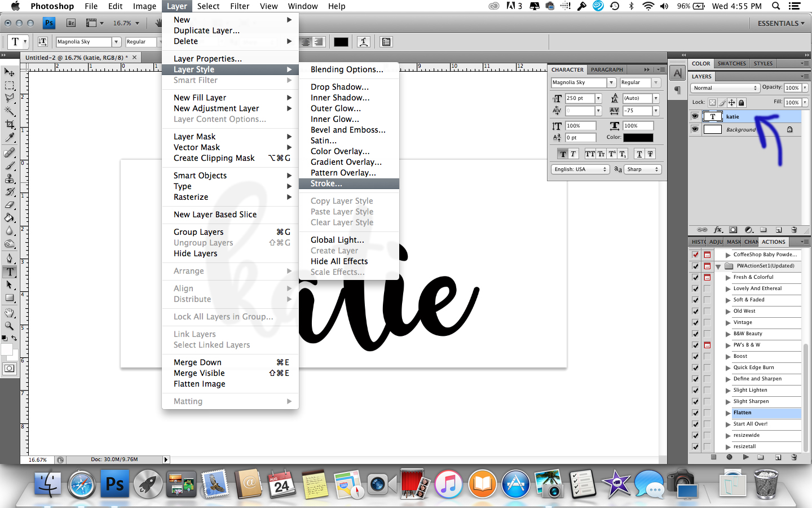Click the All Caps style button
812x508 pixels.
(590, 154)
